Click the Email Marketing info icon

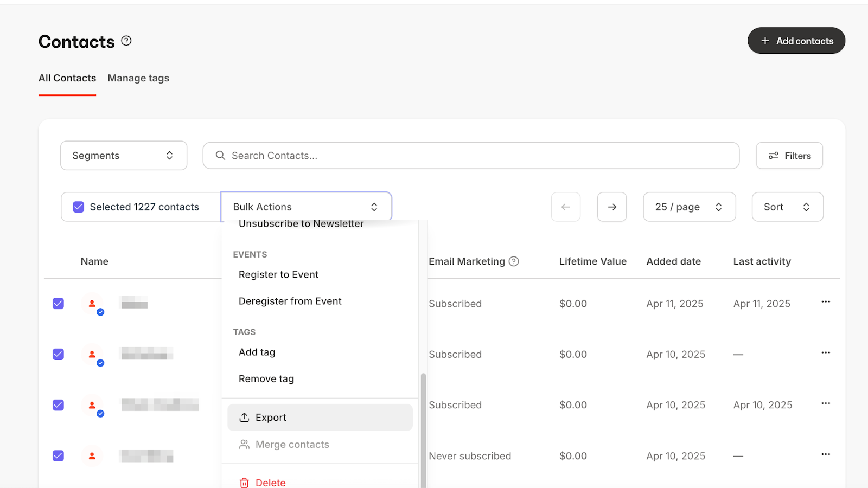click(x=514, y=261)
